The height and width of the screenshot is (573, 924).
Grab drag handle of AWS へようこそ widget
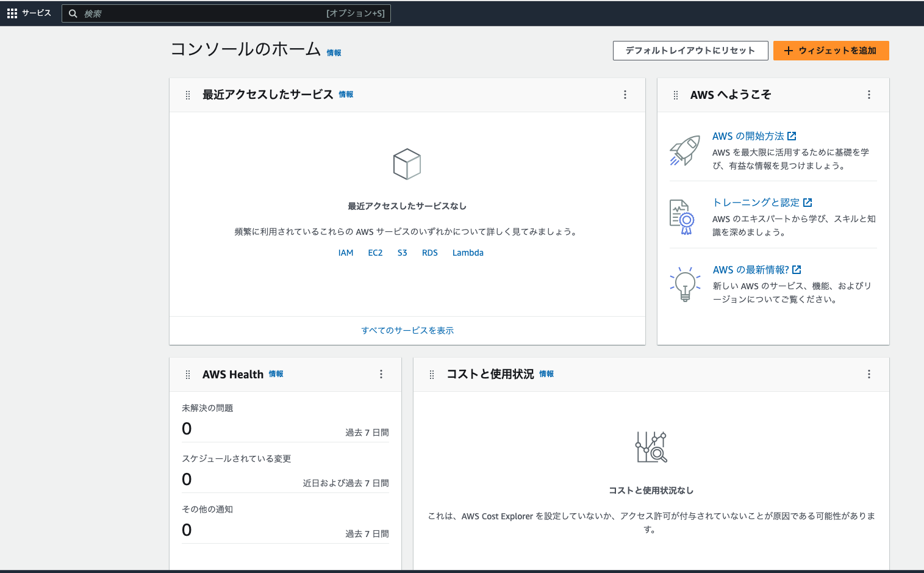click(676, 95)
